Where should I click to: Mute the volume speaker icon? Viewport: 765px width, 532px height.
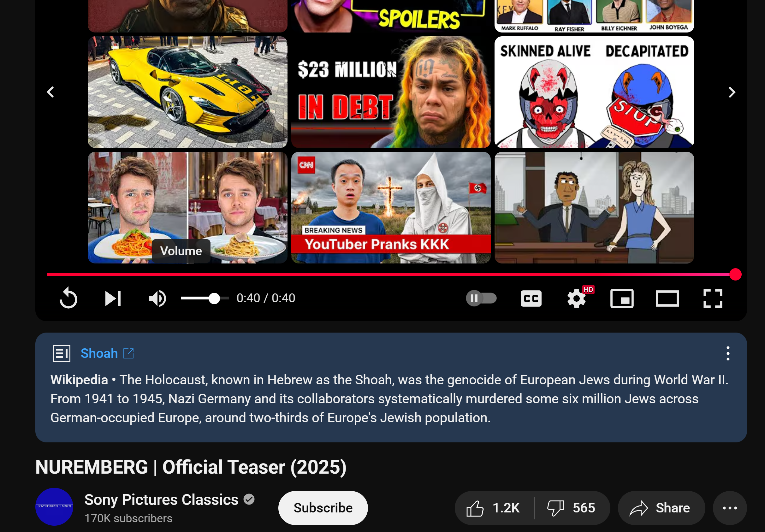[157, 298]
